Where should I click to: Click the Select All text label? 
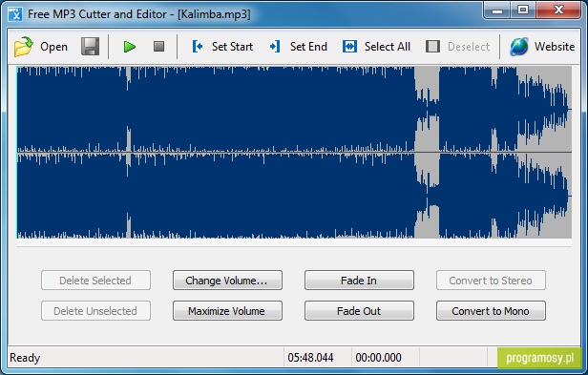point(388,47)
